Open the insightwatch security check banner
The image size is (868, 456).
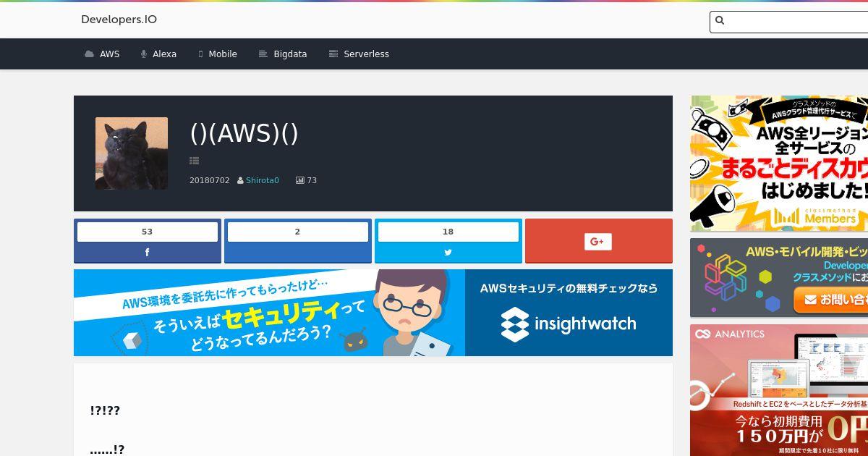[x=373, y=313]
